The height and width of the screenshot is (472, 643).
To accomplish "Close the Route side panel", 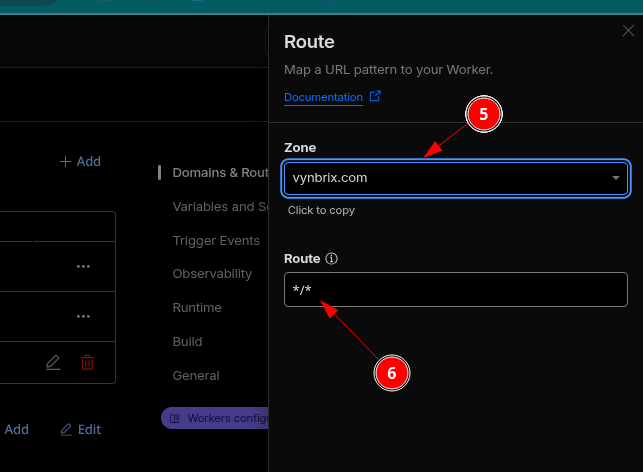I will pos(628,31).
